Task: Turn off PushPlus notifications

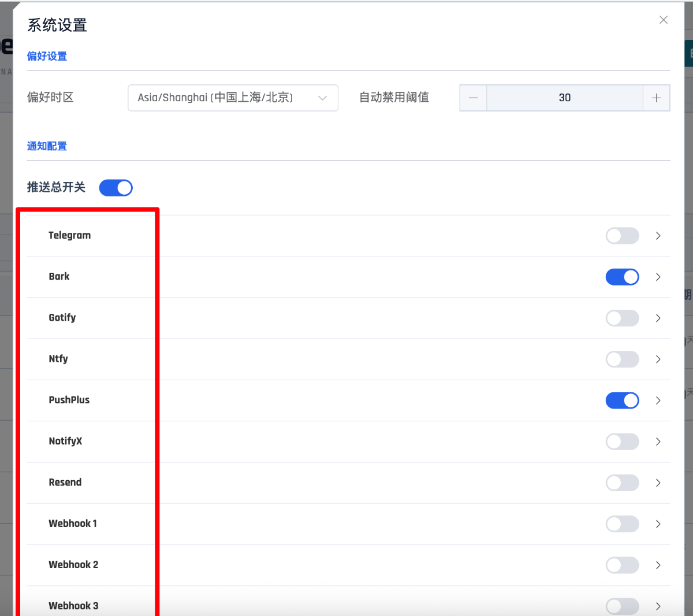Action: [622, 400]
